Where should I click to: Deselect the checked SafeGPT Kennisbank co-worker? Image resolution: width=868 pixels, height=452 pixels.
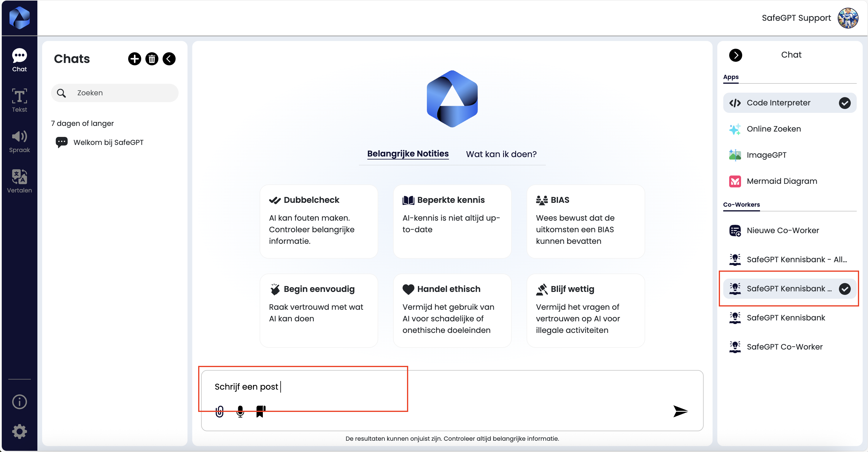[844, 289]
